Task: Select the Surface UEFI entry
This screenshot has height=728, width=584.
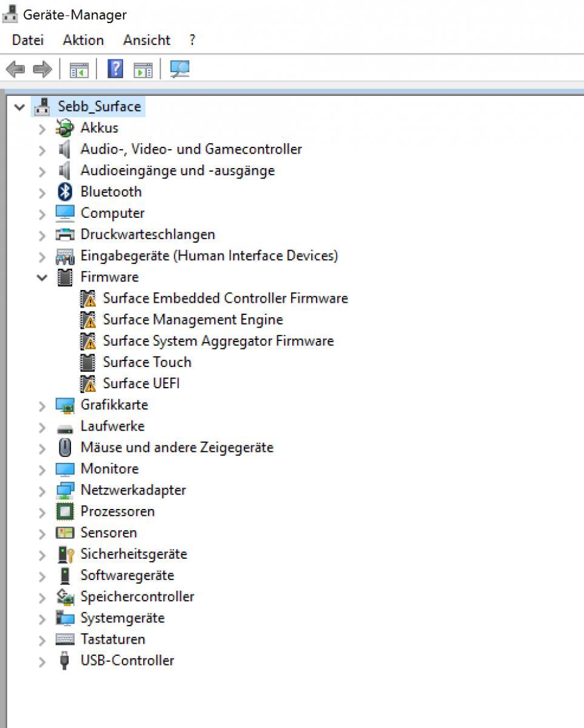Action: coord(141,383)
